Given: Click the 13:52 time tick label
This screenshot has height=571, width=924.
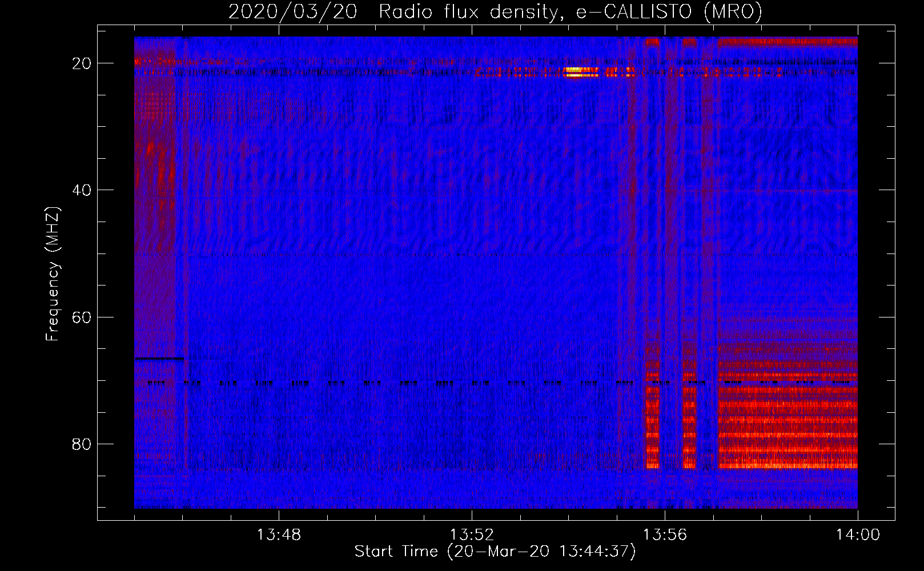Looking at the screenshot, I should (x=472, y=535).
